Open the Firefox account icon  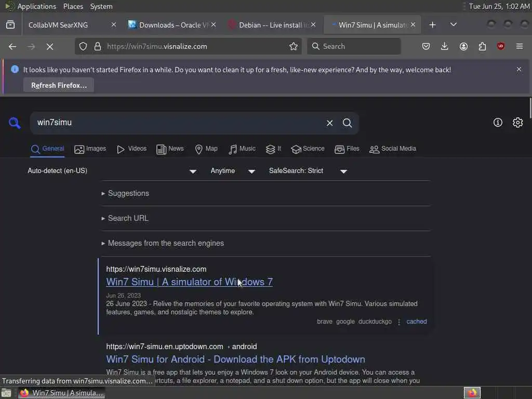coord(463,46)
